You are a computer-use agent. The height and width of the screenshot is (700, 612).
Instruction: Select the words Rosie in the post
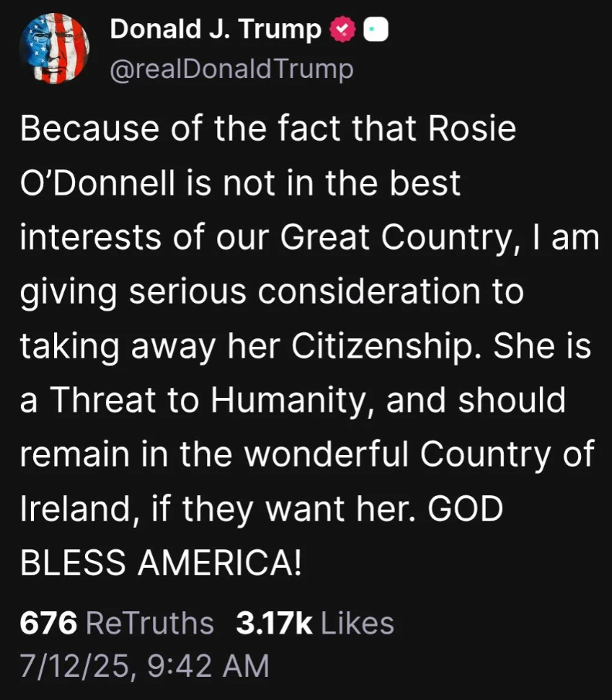(472, 128)
